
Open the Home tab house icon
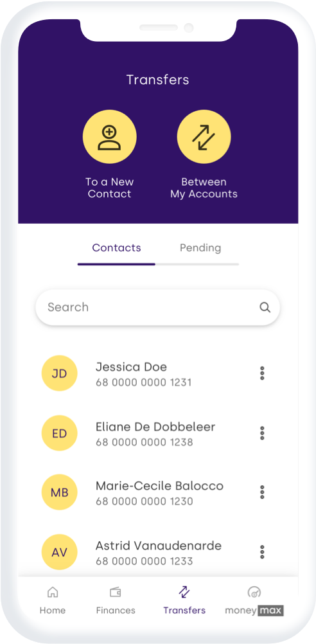(53, 592)
